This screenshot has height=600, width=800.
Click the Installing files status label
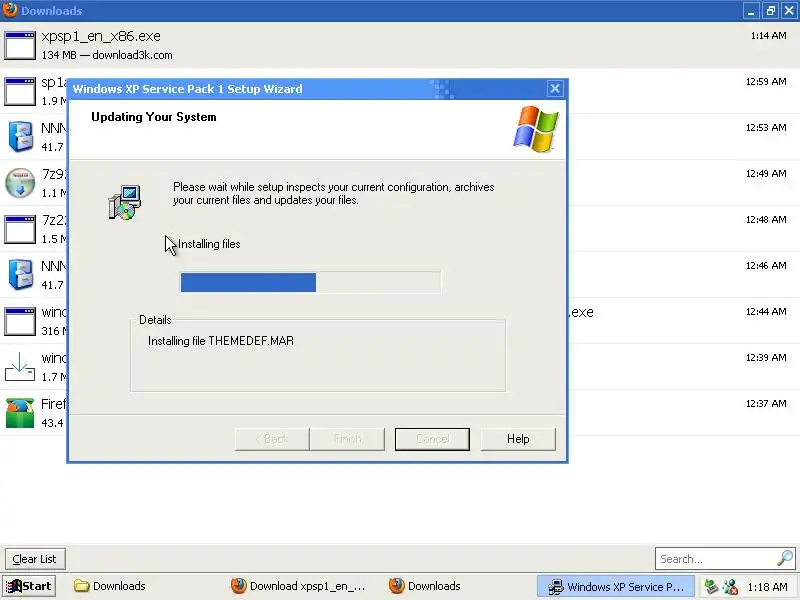point(209,244)
